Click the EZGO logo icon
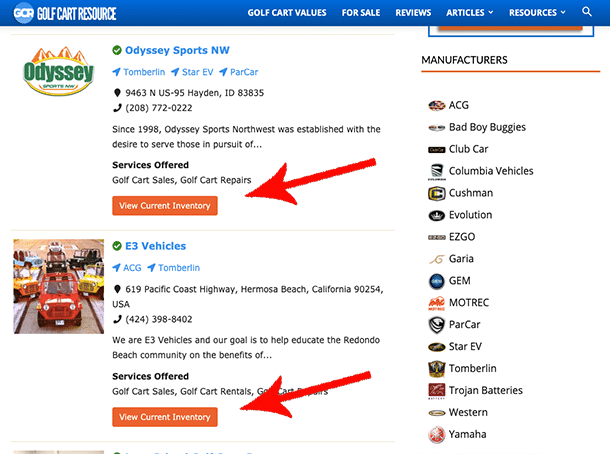 [x=436, y=237]
